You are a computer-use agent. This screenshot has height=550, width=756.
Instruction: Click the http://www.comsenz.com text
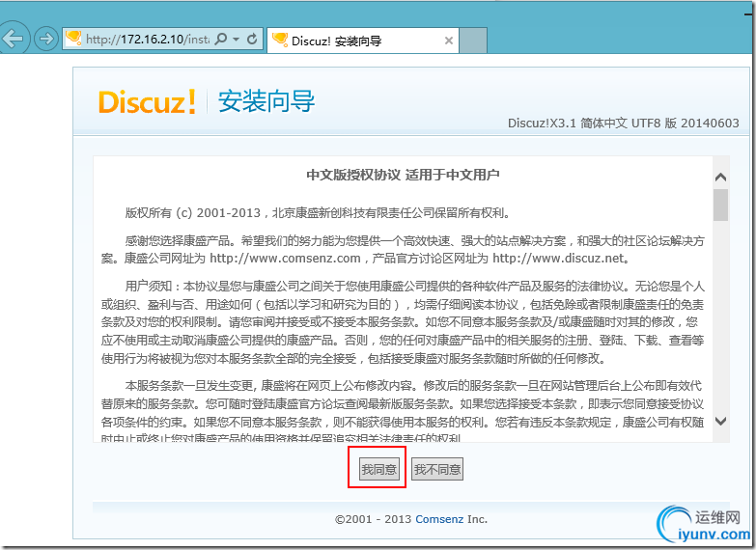click(285, 259)
